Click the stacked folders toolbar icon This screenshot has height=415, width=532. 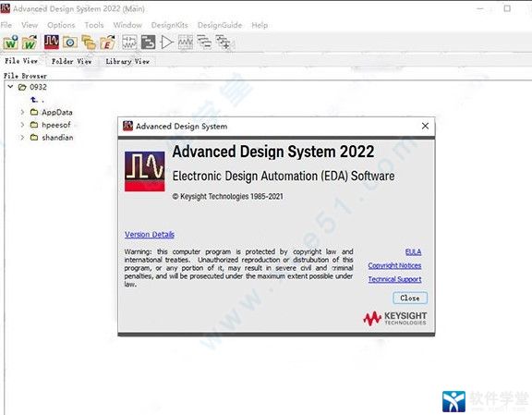89,43
